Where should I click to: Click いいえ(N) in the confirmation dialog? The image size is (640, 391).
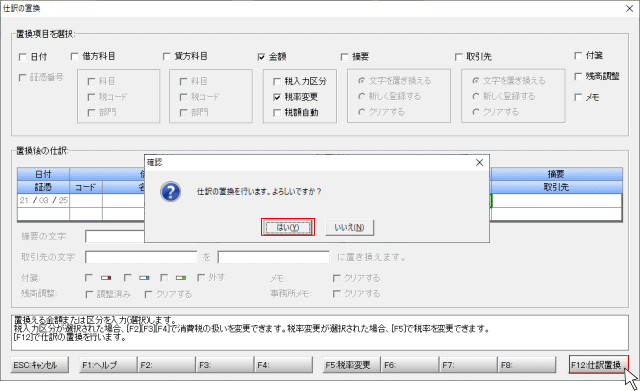click(349, 227)
